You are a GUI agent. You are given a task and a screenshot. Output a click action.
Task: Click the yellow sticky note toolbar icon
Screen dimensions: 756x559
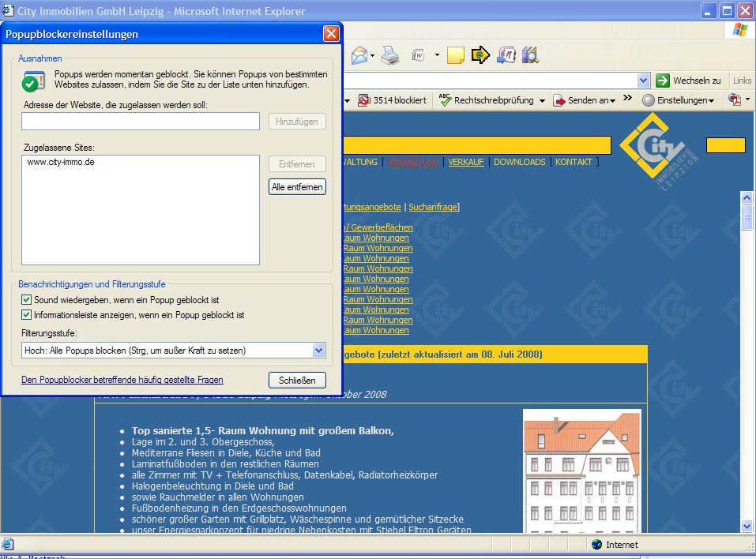point(455,55)
